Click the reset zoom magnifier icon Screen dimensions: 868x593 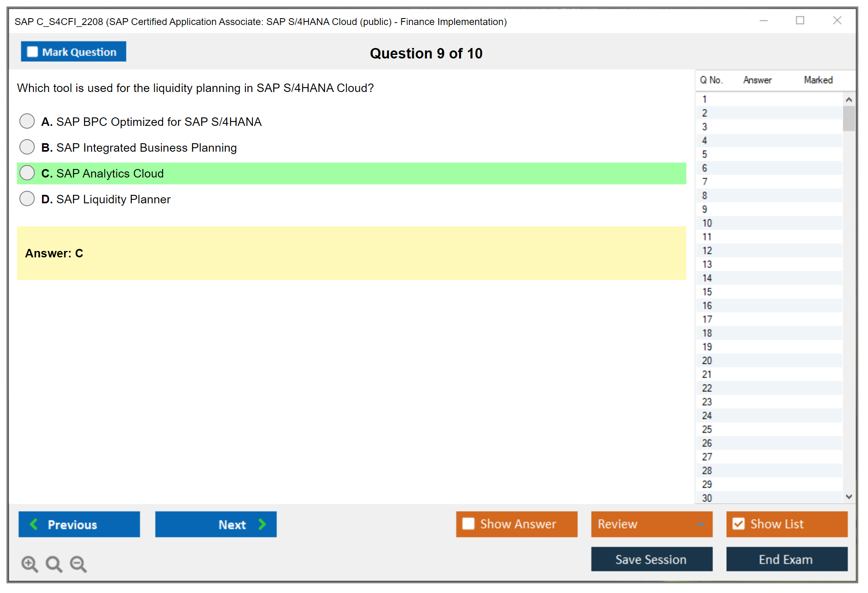pos(53,564)
